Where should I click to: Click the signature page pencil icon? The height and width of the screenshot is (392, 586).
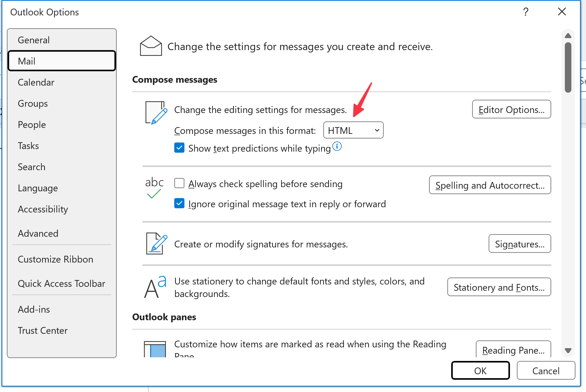pos(156,244)
